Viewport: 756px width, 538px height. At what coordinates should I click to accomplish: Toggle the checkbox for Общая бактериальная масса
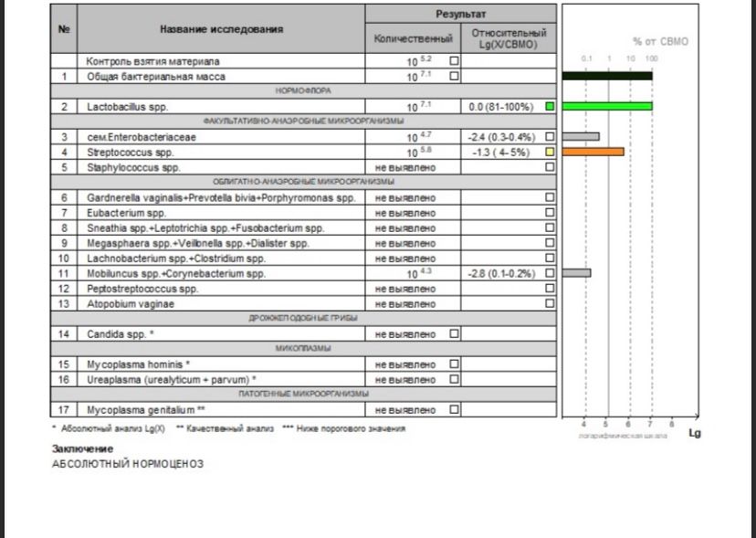coord(454,77)
